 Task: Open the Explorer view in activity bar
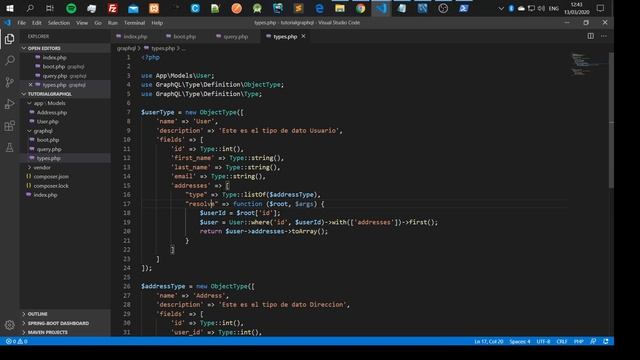(x=9, y=39)
